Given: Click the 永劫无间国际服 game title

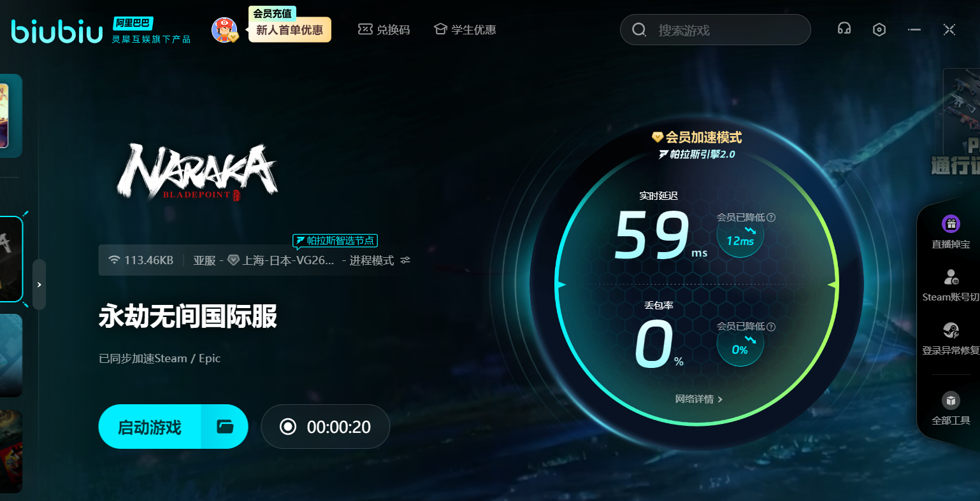Looking at the screenshot, I should [x=188, y=316].
